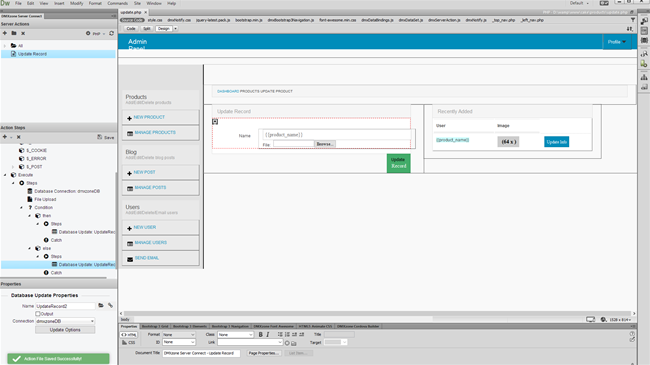
Task: Open the Format dropdown
Action: pyautogui.click(x=179, y=335)
